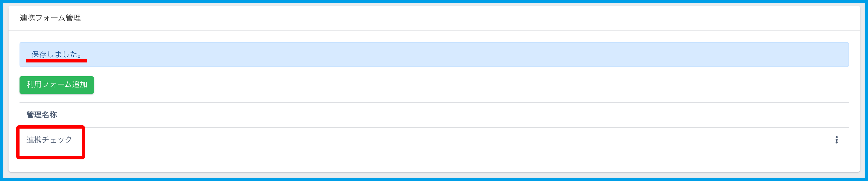Click the red highlight box around 連携チェック

[x=51, y=157]
